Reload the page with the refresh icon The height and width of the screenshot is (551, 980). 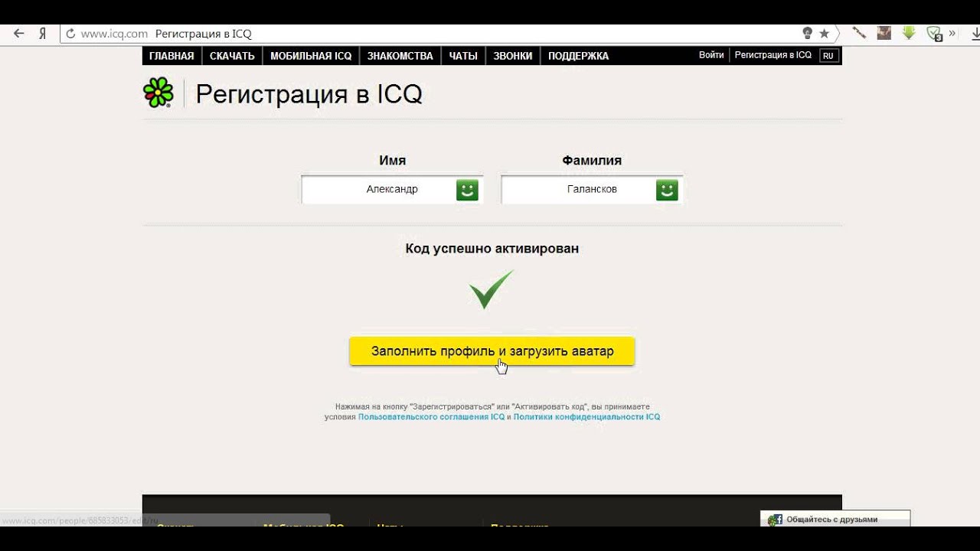click(70, 34)
